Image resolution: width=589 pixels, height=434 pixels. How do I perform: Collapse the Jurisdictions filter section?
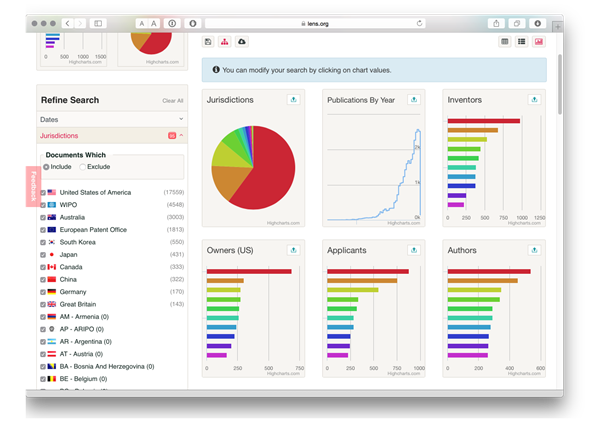coord(112,136)
